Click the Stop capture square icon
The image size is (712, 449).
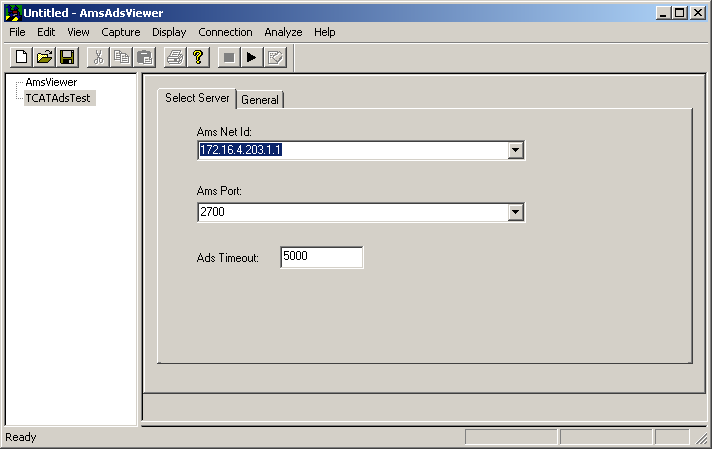229,57
